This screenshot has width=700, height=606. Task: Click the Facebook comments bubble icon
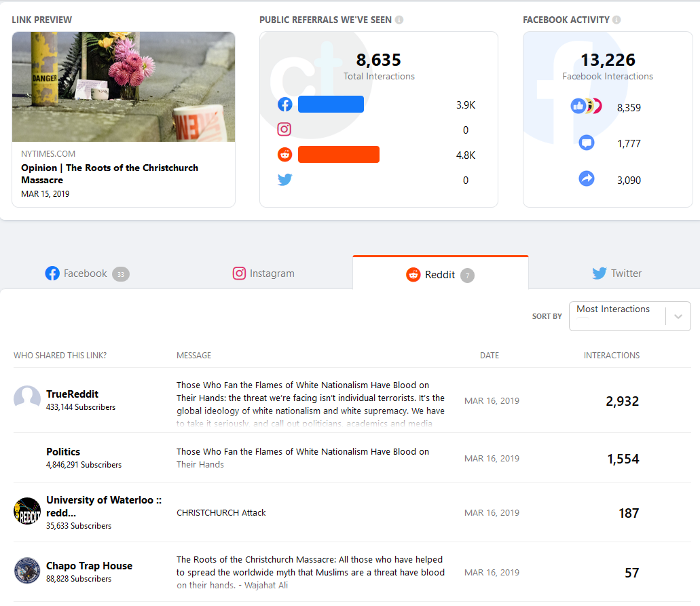(587, 143)
